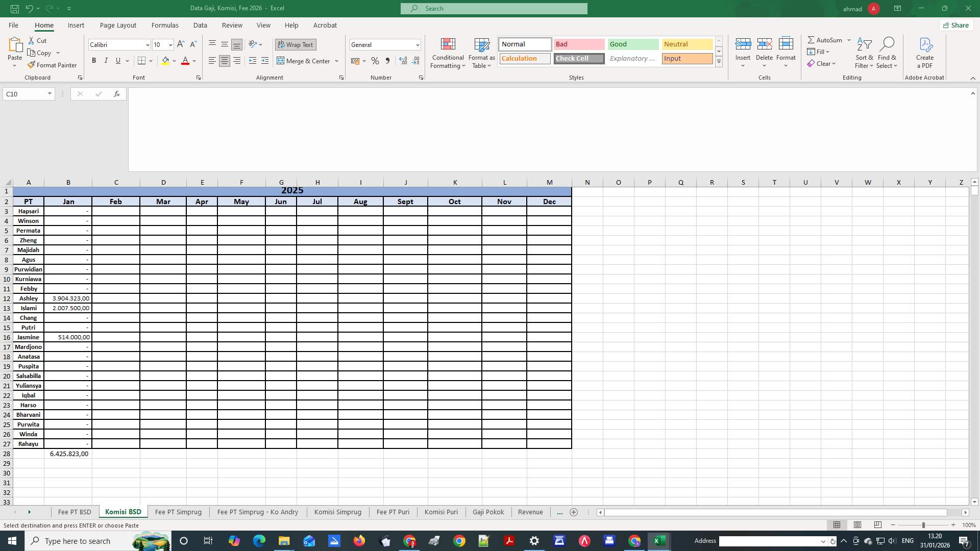Open the number format dropdown

coord(418,44)
